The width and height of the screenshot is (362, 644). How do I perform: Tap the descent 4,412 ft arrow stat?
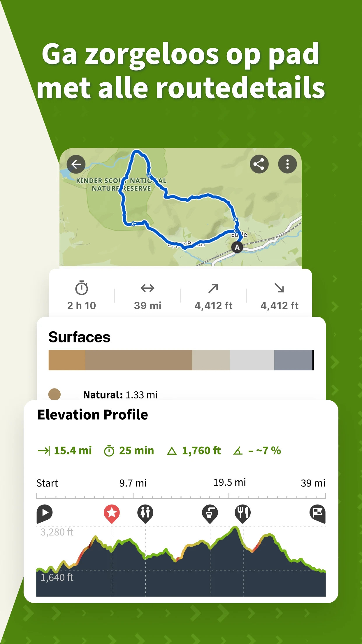pos(279,295)
